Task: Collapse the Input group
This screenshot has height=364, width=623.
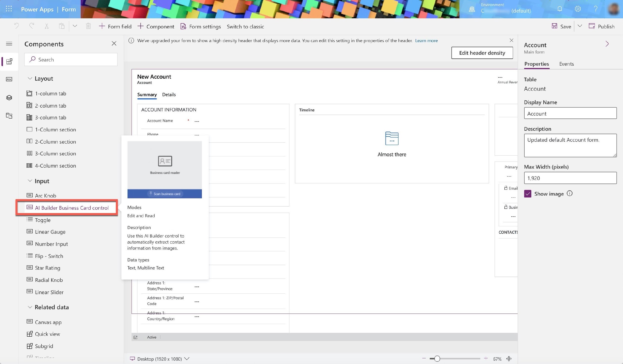Action: (x=30, y=181)
